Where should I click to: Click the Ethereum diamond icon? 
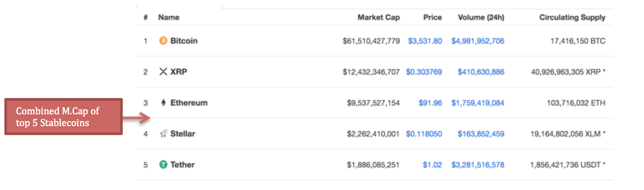[164, 103]
